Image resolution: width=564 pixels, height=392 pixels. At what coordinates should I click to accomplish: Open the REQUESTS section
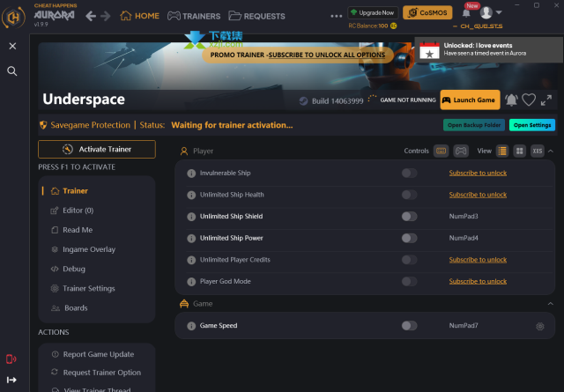[x=256, y=16]
